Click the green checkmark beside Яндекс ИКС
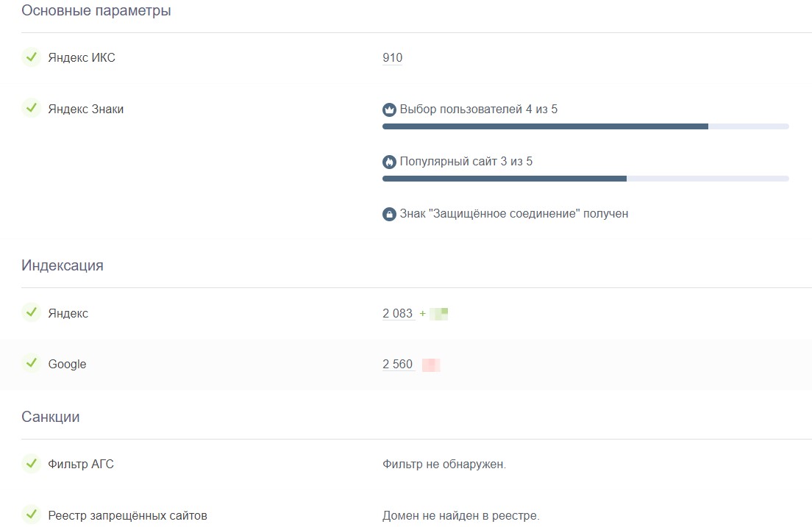The width and height of the screenshot is (812, 527). 31,57
